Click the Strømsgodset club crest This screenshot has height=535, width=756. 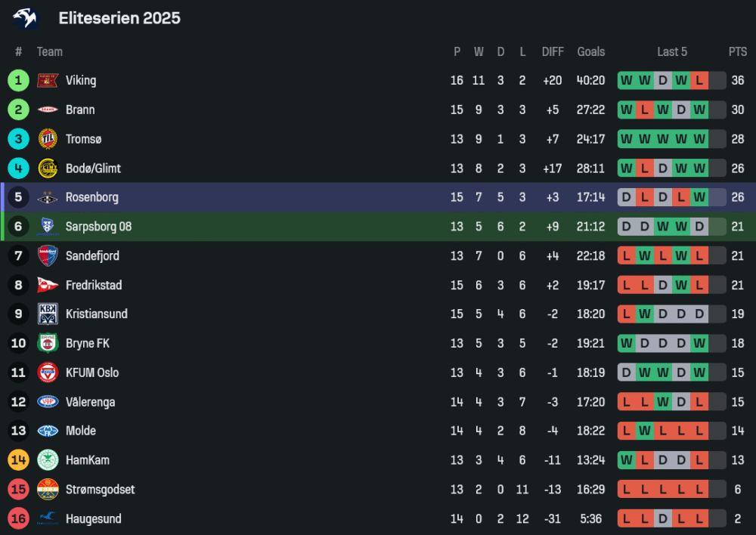point(48,490)
